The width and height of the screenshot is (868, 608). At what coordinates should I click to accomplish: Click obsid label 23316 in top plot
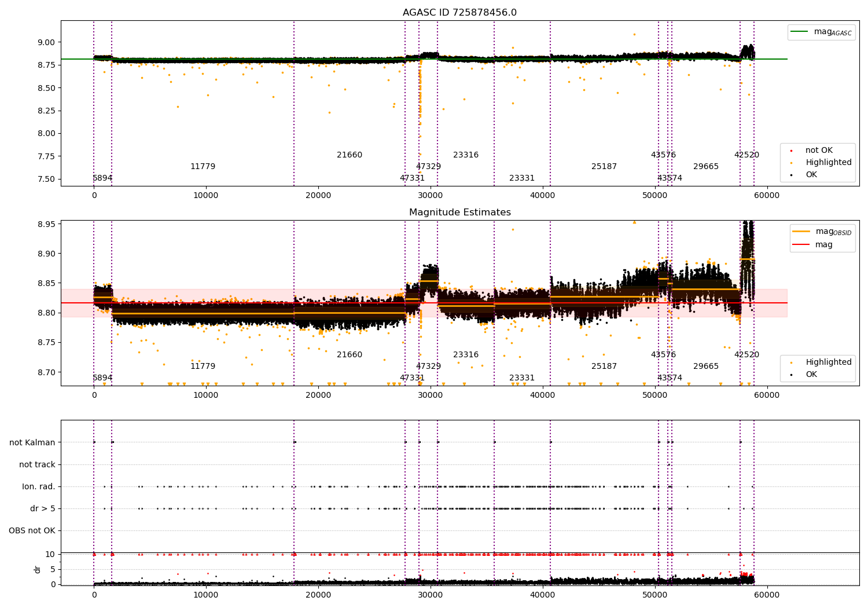466,155
